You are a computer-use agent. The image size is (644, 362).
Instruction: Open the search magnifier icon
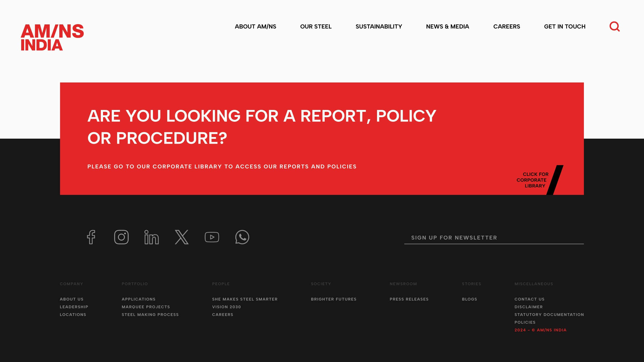[614, 27]
